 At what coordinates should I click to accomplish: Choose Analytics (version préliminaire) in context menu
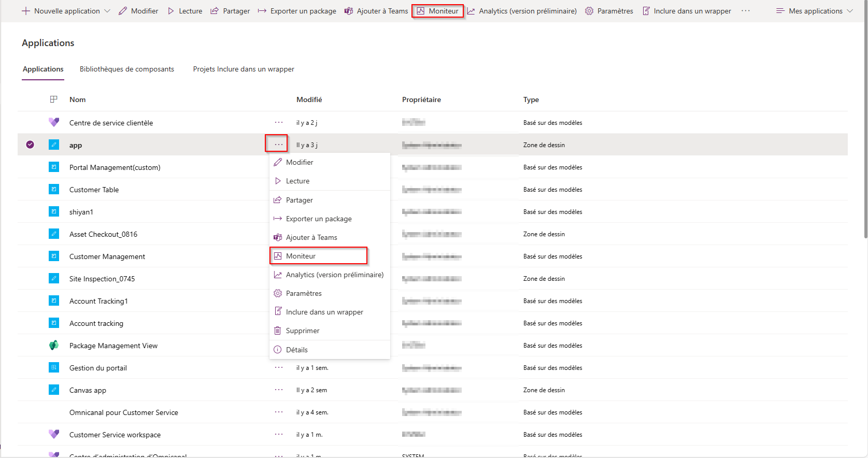coord(330,275)
